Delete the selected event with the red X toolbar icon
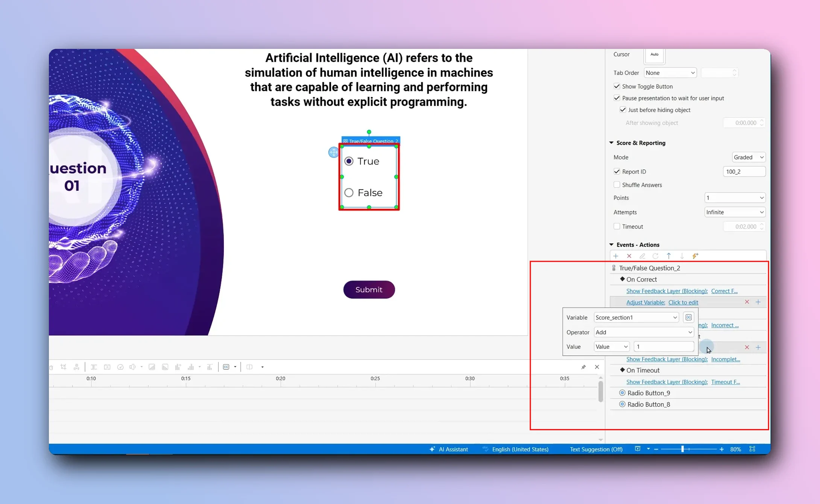Image resolution: width=820 pixels, height=504 pixels. [x=629, y=256]
